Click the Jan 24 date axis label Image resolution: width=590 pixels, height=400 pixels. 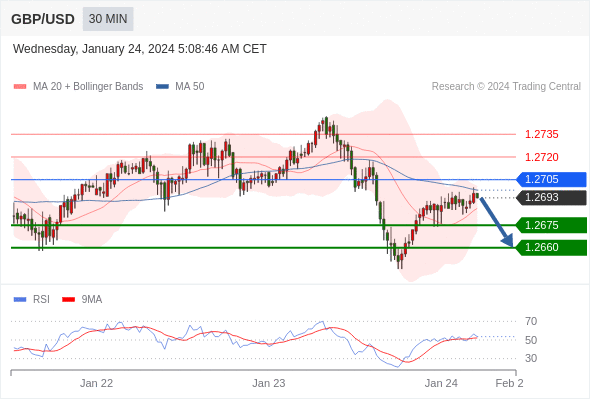pos(441,383)
